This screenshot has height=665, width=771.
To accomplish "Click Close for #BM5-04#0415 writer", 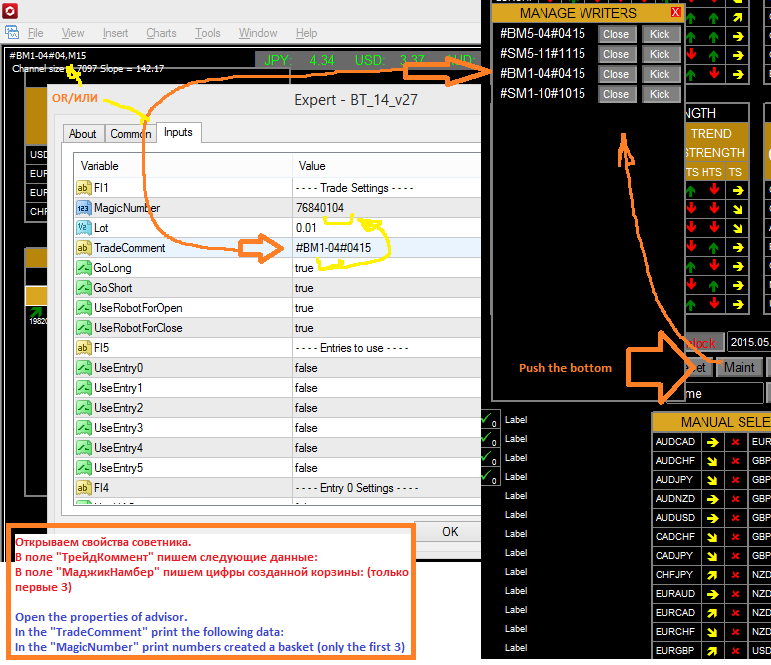I will click(x=617, y=34).
